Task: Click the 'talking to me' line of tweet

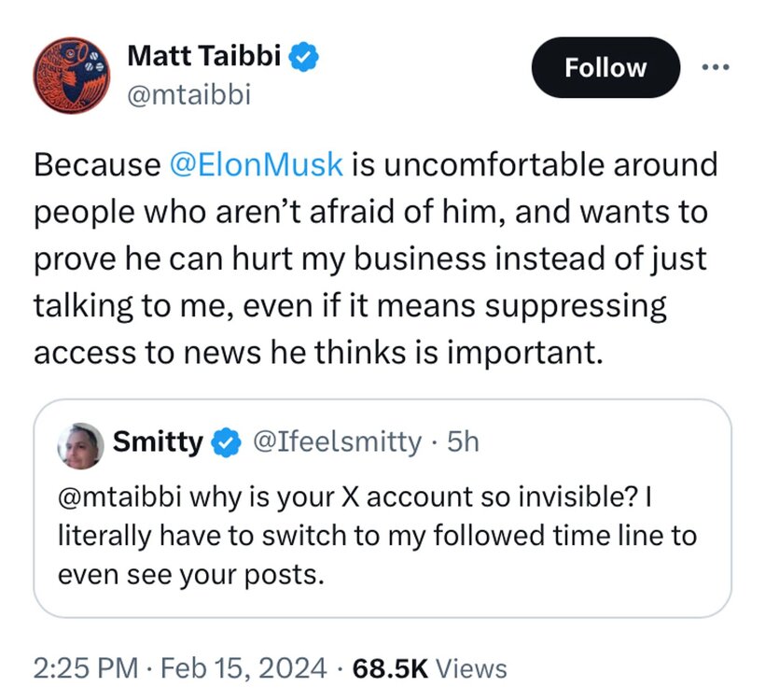Action: [350, 305]
